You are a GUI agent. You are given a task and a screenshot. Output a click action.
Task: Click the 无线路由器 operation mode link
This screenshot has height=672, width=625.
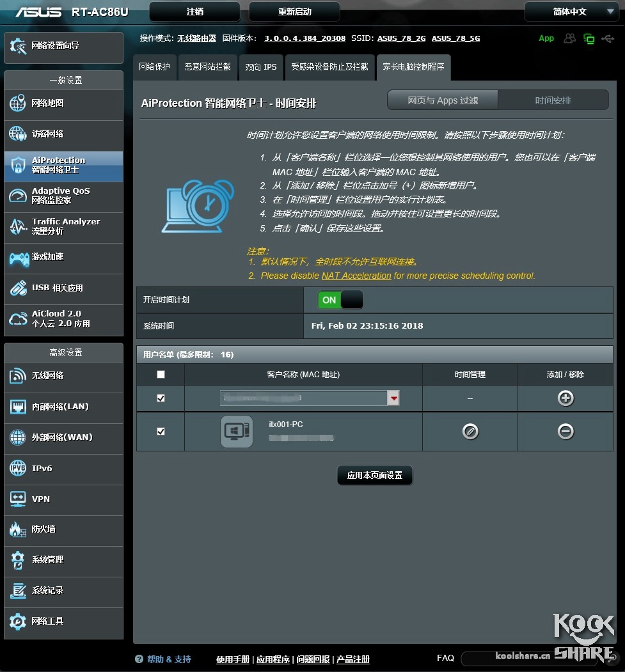click(x=197, y=38)
